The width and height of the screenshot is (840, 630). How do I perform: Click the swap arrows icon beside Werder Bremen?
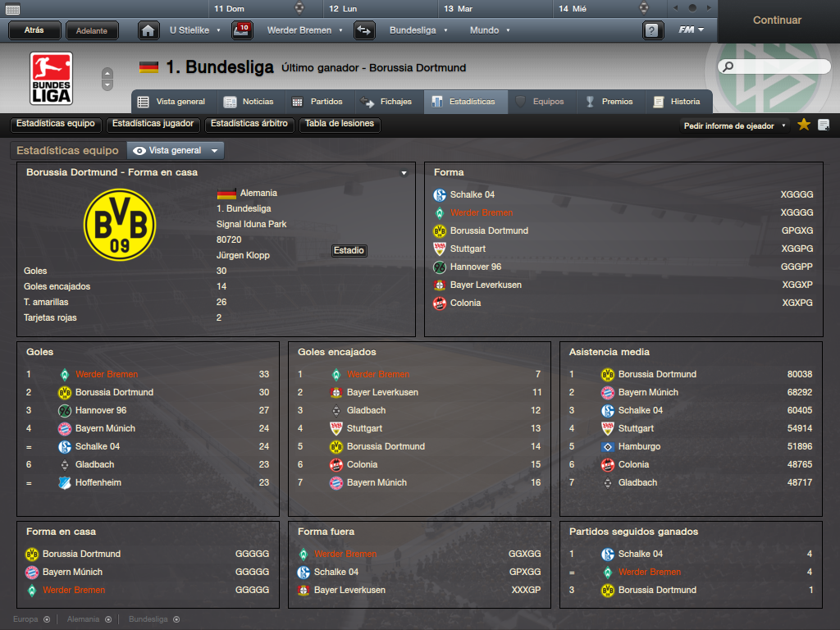[x=364, y=30]
